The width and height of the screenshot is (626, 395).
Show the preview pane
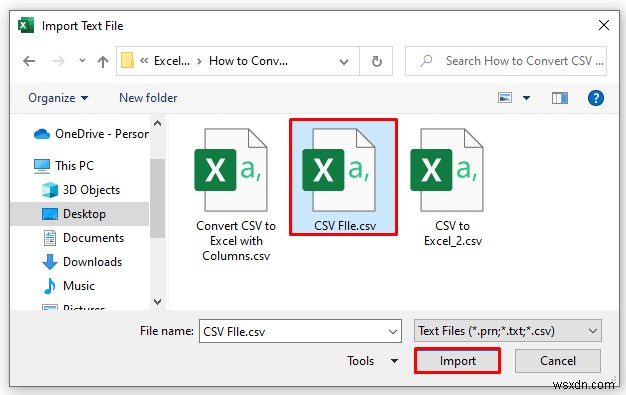(x=560, y=98)
